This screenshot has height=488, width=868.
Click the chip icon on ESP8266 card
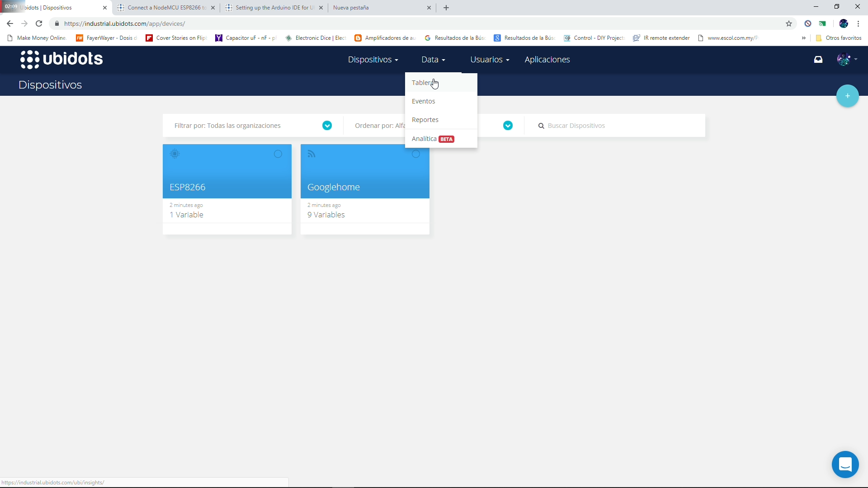pyautogui.click(x=175, y=154)
